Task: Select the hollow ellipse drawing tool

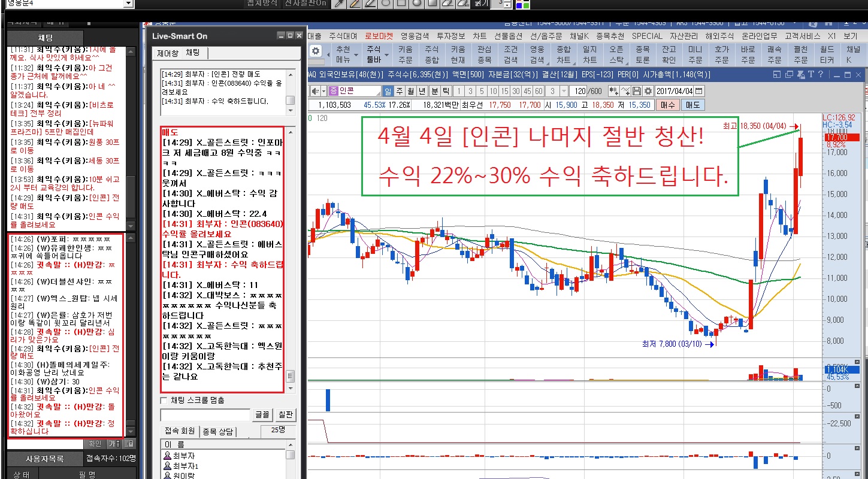Action: click(x=385, y=4)
